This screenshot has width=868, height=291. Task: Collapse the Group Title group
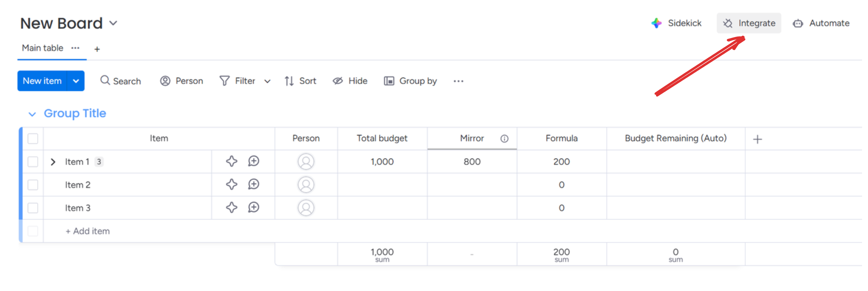pyautogui.click(x=32, y=114)
